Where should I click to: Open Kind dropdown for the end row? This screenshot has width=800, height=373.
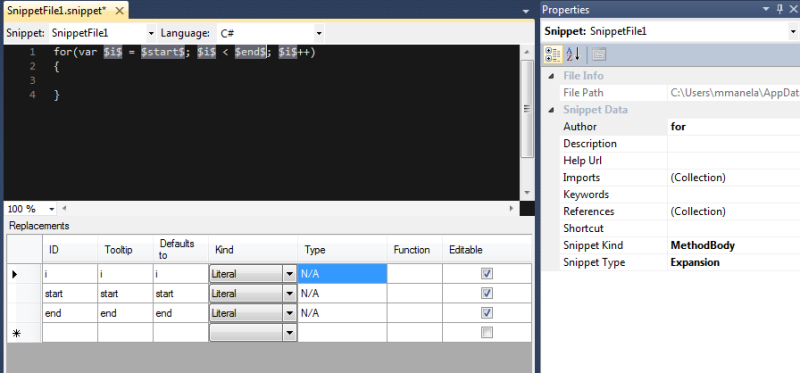pos(290,313)
